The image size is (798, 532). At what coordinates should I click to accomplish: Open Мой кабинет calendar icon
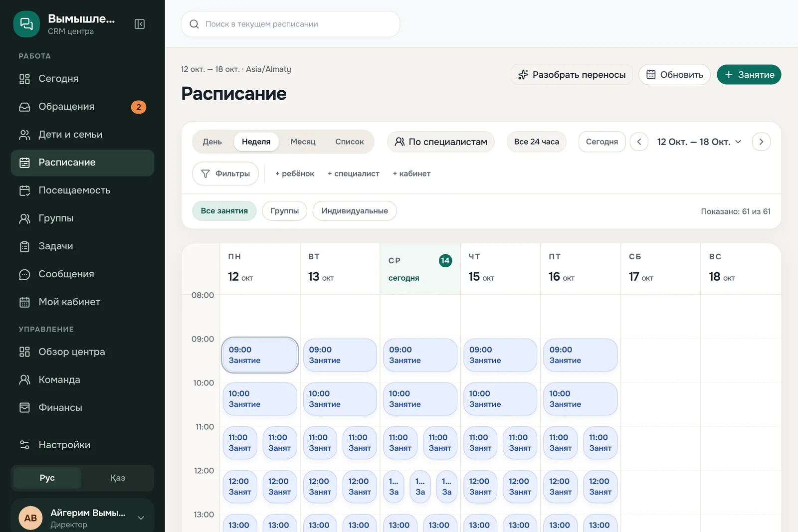pos(24,302)
